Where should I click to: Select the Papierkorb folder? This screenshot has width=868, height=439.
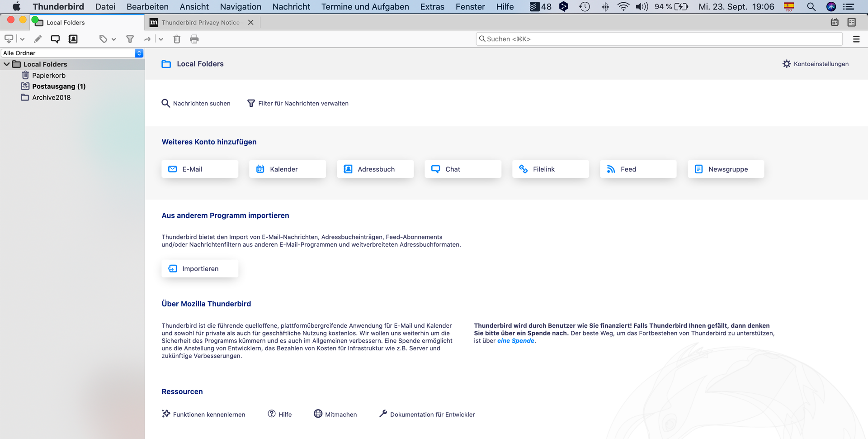49,76
